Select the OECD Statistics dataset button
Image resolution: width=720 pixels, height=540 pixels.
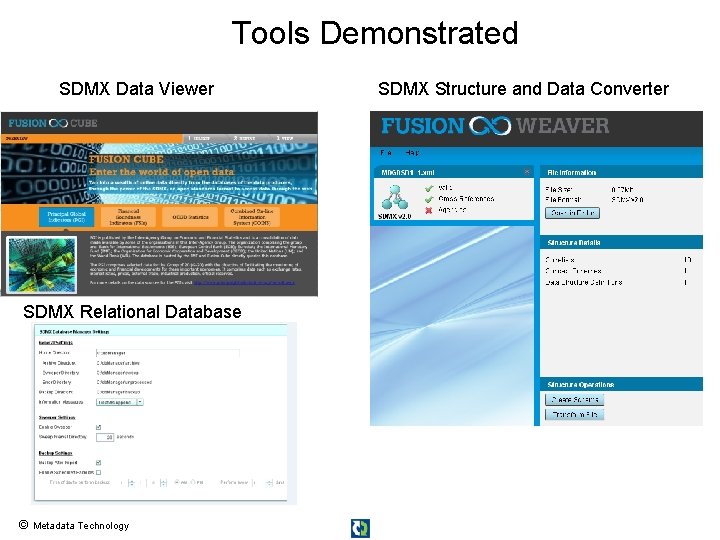click(x=190, y=217)
